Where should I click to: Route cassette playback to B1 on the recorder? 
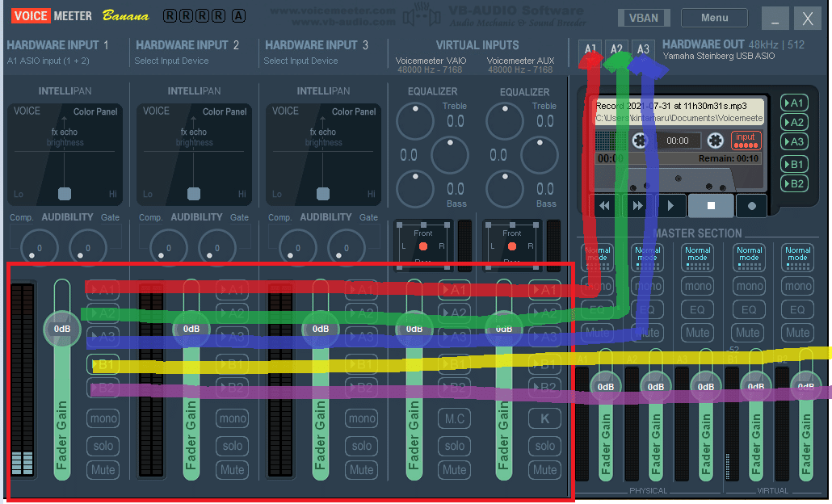794,165
